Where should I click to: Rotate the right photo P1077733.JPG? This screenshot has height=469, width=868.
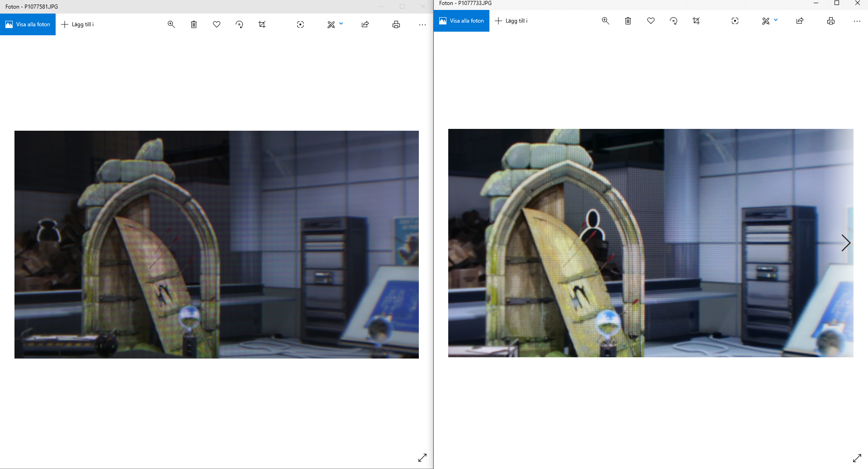674,21
